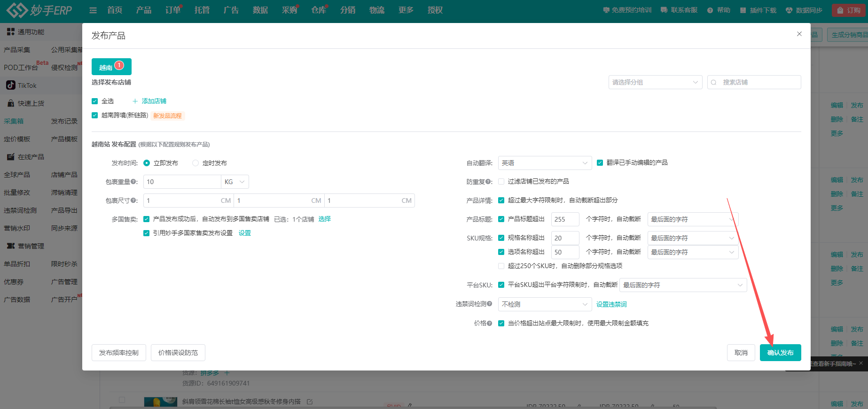Expand the KG weight unit dropdown

(x=235, y=182)
